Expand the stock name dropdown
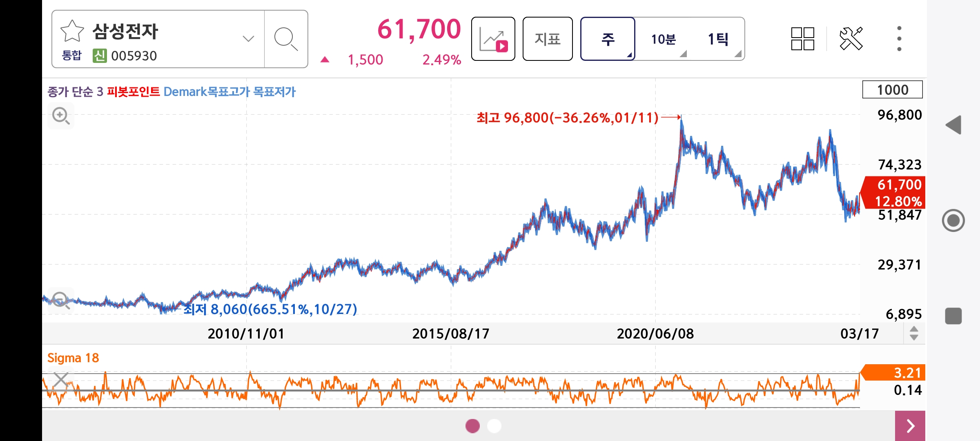The height and width of the screenshot is (441, 980). pos(248,39)
